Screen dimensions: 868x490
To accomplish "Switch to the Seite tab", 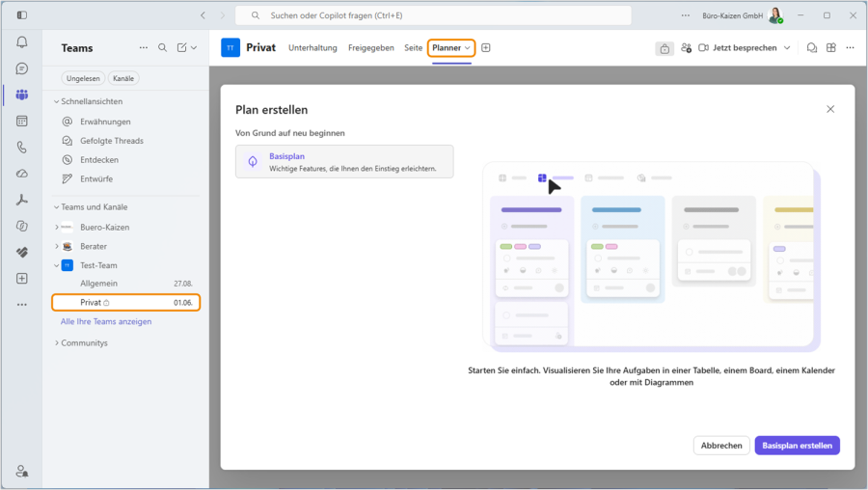I will tap(413, 47).
